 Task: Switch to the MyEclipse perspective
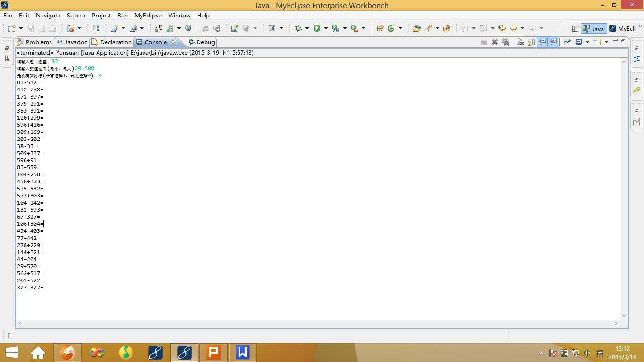point(622,29)
